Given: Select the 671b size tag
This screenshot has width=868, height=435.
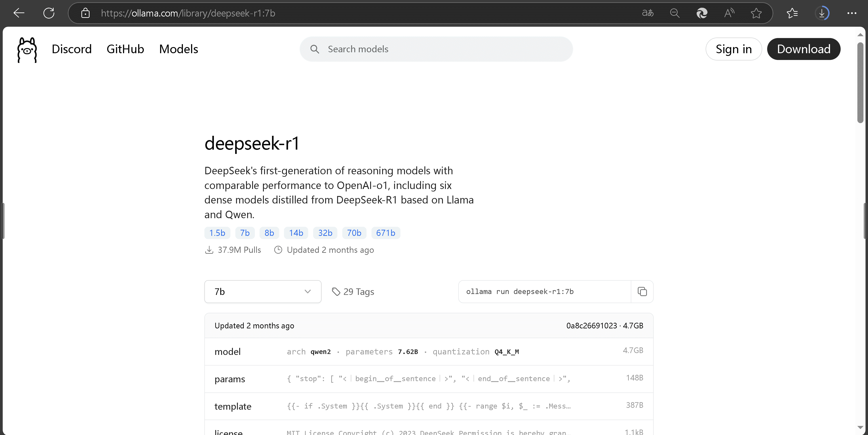Looking at the screenshot, I should click(386, 233).
